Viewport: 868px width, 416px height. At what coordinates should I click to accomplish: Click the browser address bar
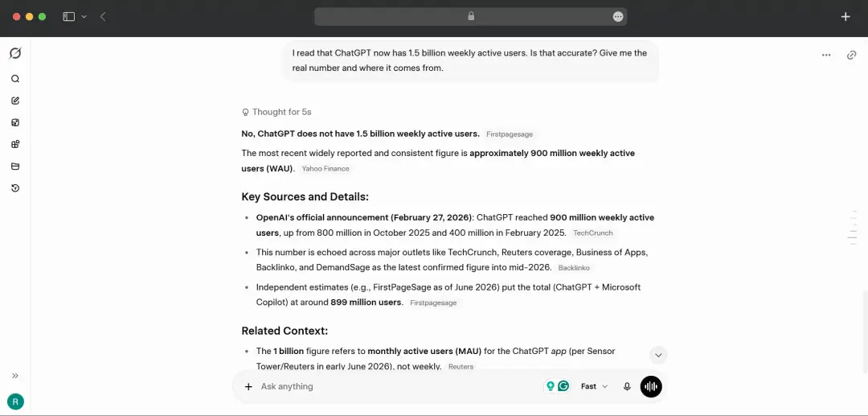470,17
